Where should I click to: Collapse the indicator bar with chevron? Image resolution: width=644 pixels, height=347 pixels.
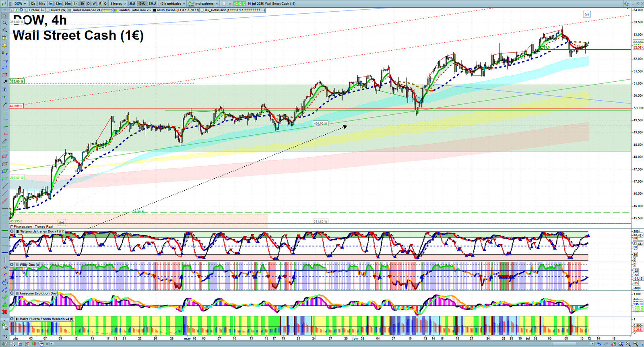pyautogui.click(x=4, y=10)
